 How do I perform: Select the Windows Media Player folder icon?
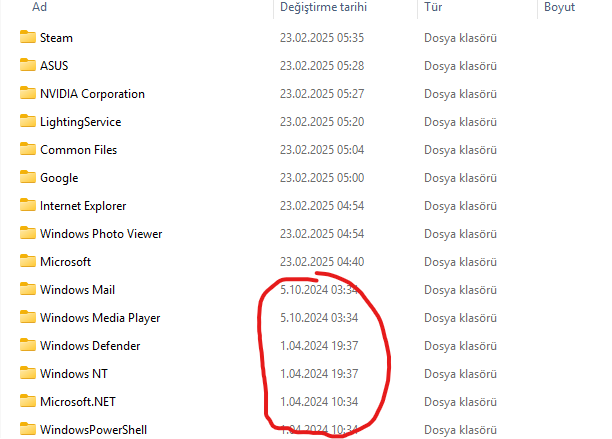(27, 317)
